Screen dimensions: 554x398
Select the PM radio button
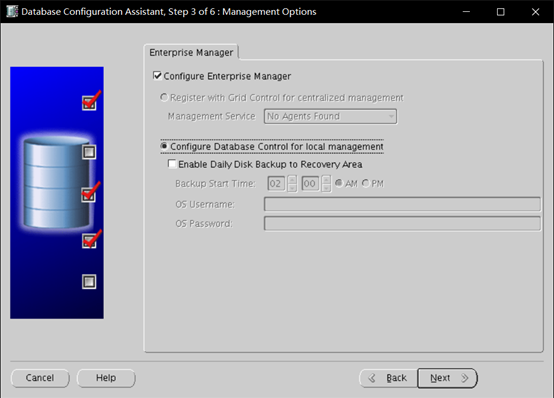[x=365, y=183]
